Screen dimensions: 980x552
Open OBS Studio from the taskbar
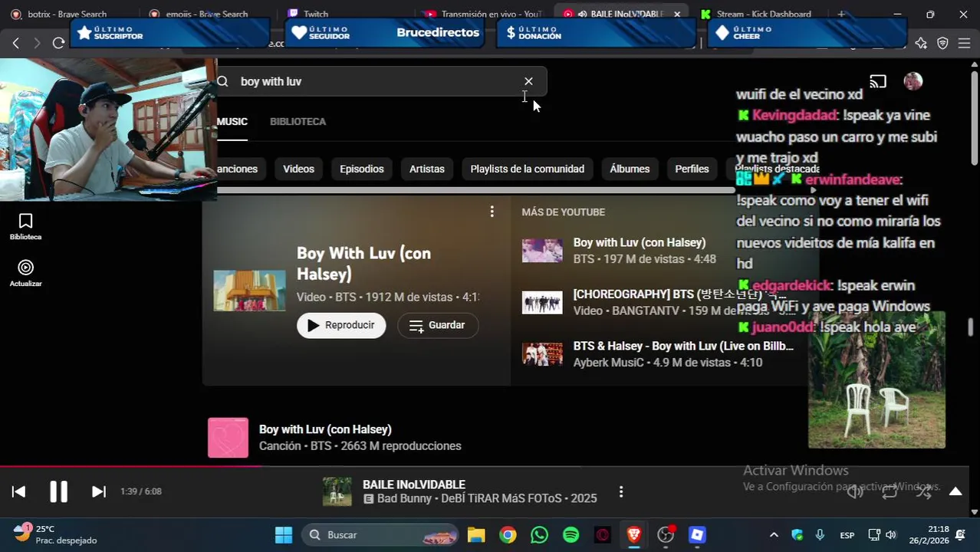(666, 535)
